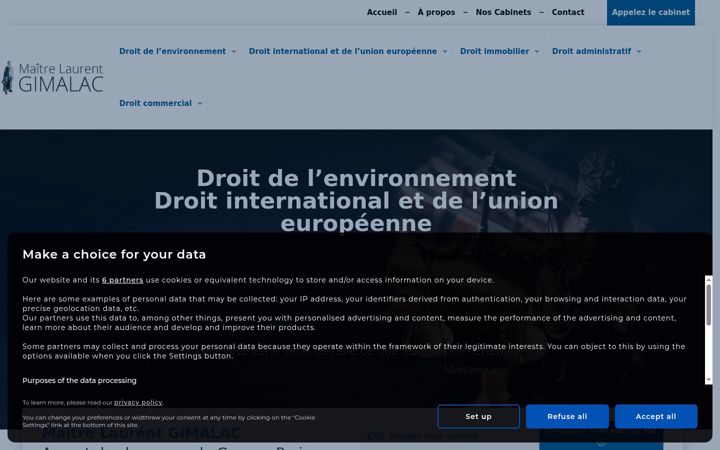Expand Droit de l'environnement menu
The height and width of the screenshot is (450, 720).
tap(178, 51)
